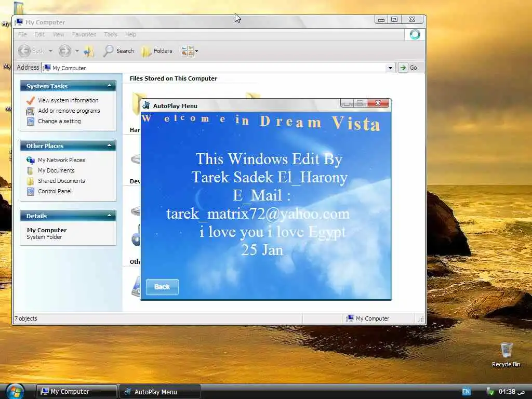
Task: Open Shared Documents from Other Places
Action: [61, 181]
